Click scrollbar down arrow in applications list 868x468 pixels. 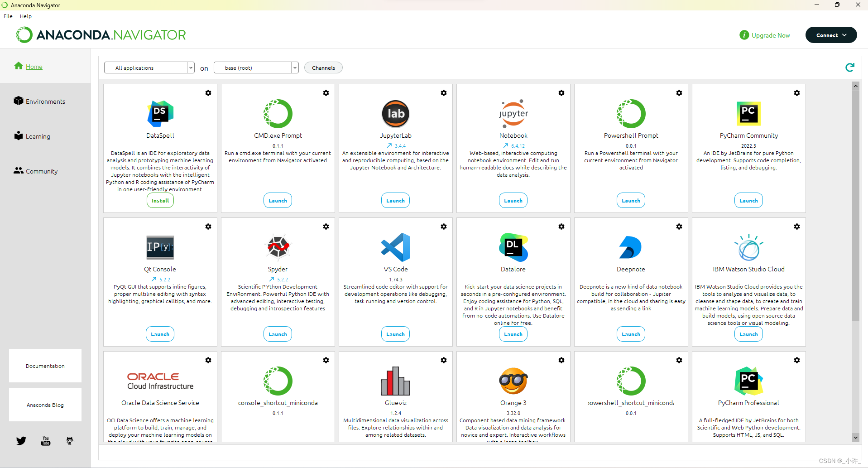(856, 437)
